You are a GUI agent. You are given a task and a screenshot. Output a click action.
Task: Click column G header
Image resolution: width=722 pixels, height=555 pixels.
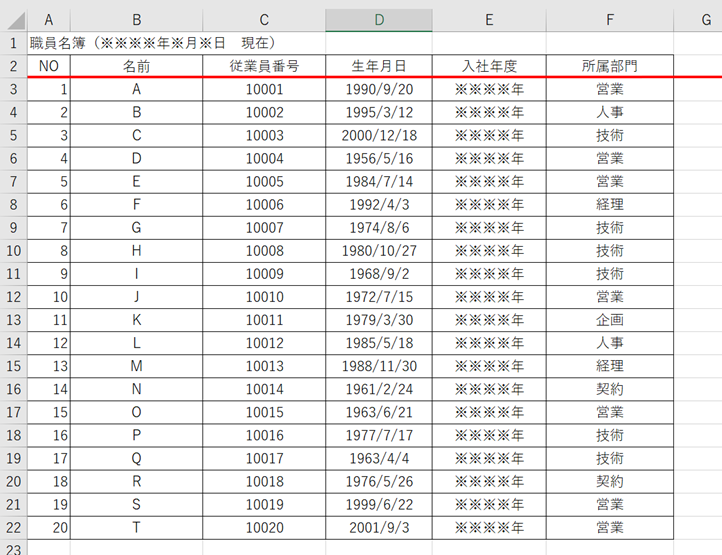click(x=705, y=20)
